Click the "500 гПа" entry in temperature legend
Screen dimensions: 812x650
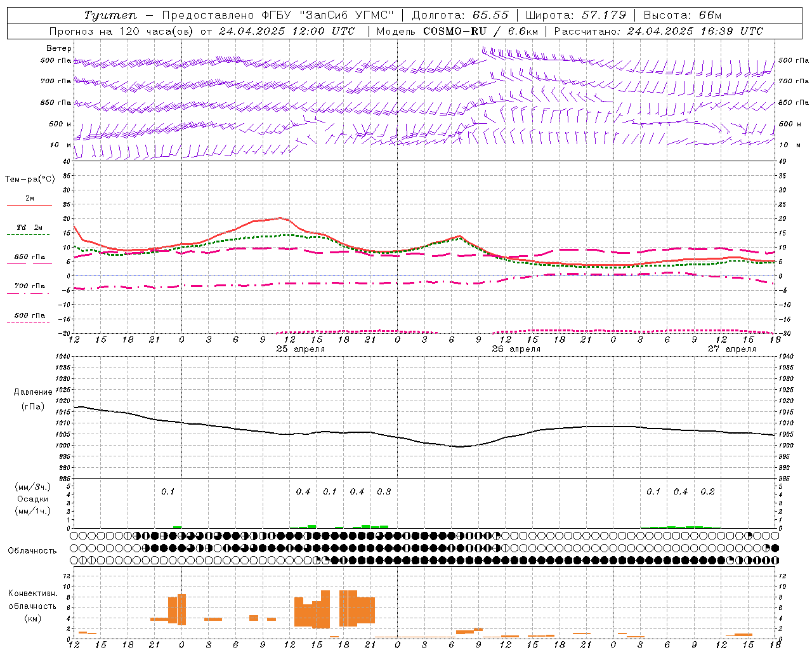tap(30, 315)
